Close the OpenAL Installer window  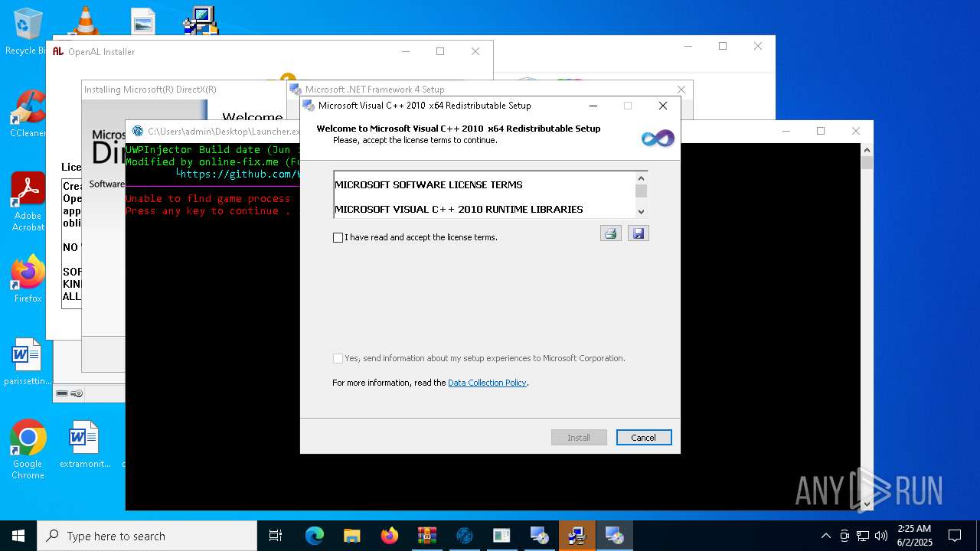475,51
